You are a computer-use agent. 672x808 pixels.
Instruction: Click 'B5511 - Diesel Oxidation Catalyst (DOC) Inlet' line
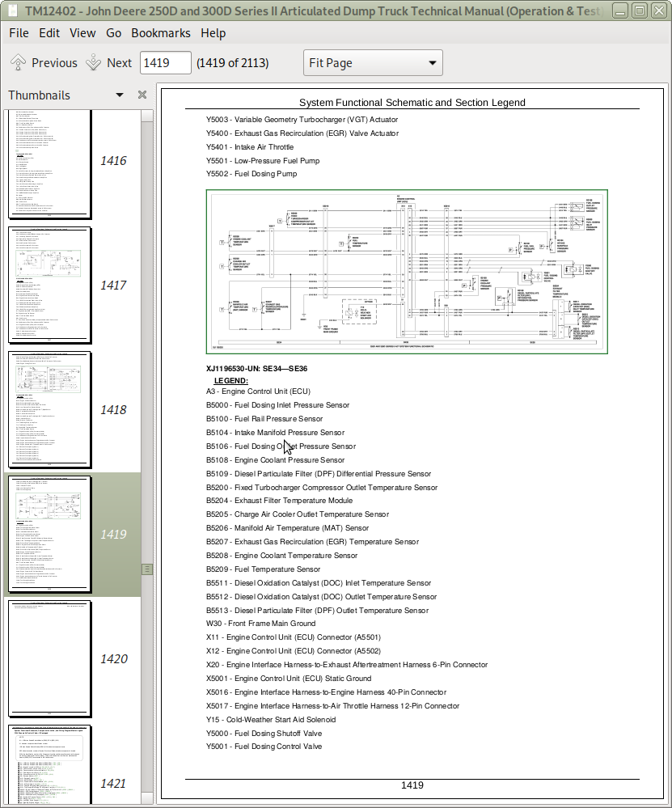(x=319, y=583)
